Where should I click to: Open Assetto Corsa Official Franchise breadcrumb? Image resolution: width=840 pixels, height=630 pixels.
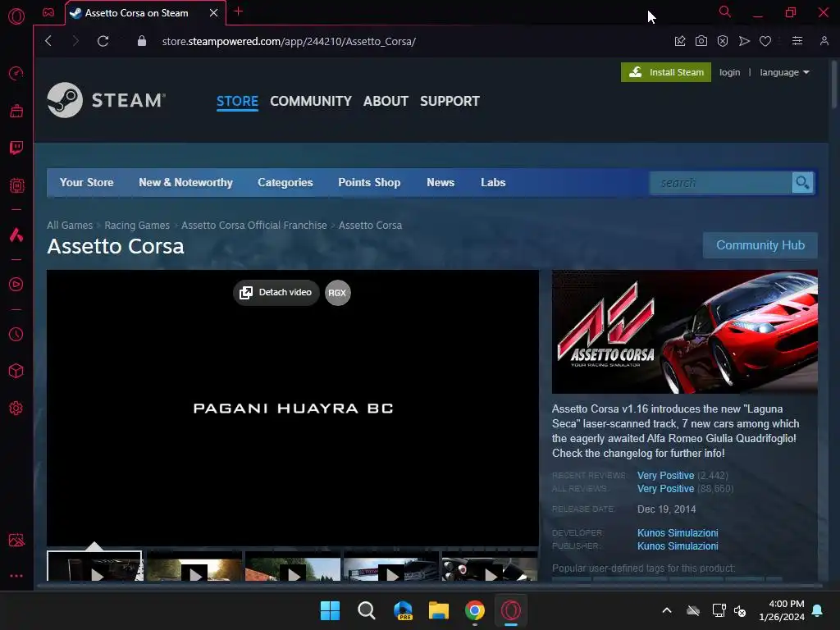coord(254,225)
